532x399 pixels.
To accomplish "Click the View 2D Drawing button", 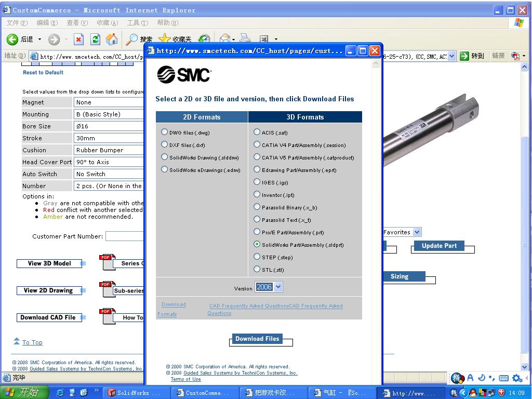I will point(48,290).
